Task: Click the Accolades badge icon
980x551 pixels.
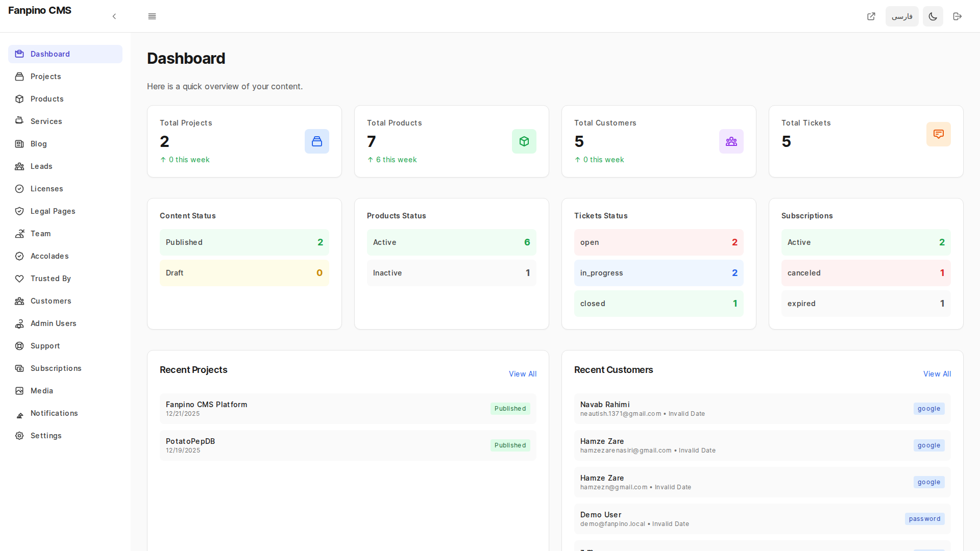Action: click(19, 256)
